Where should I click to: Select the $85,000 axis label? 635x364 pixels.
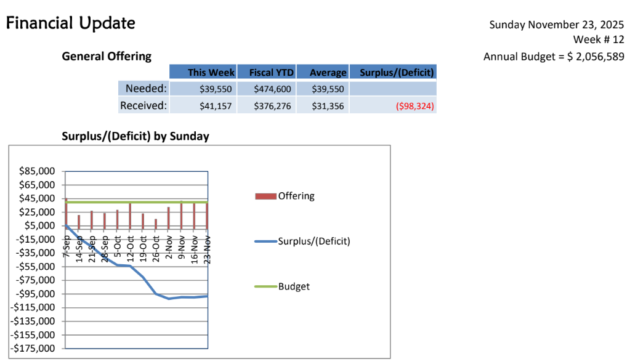(x=38, y=171)
